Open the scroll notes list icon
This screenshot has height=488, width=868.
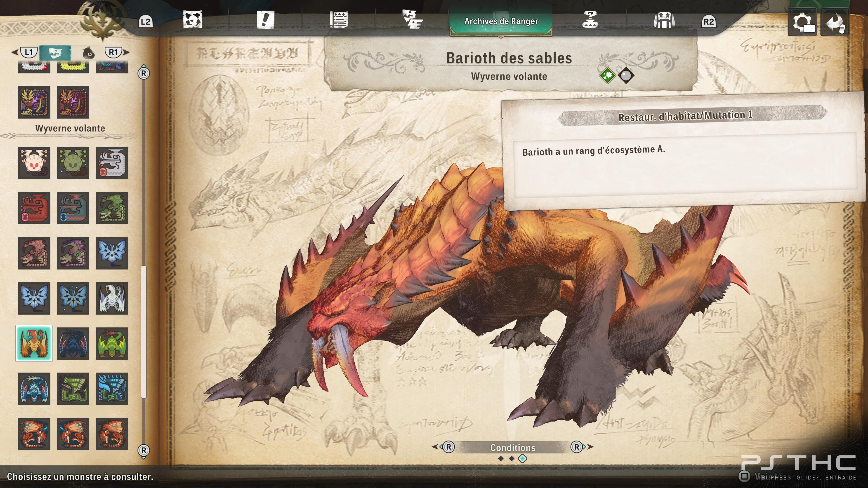(x=339, y=20)
